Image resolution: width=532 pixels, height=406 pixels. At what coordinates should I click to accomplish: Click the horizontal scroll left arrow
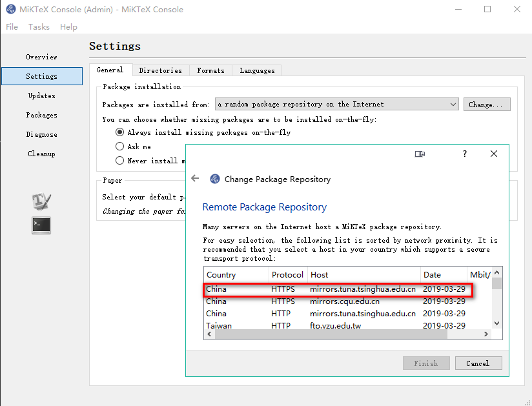point(209,334)
